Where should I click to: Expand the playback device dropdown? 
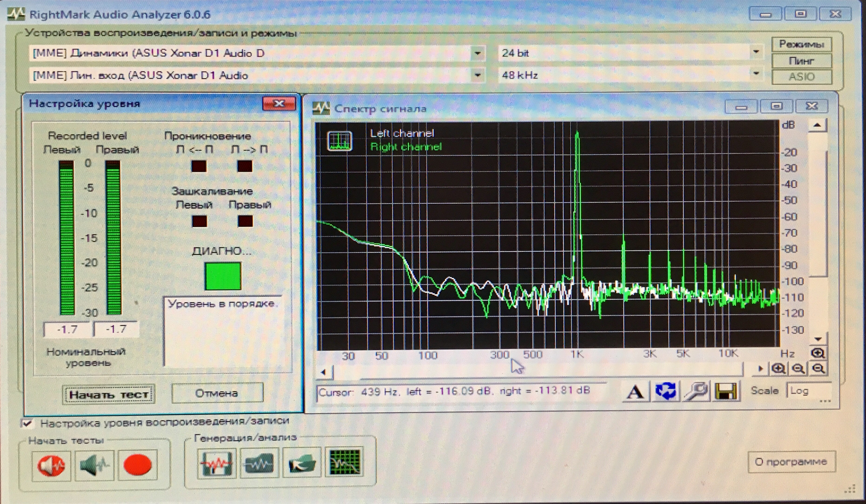pos(477,53)
